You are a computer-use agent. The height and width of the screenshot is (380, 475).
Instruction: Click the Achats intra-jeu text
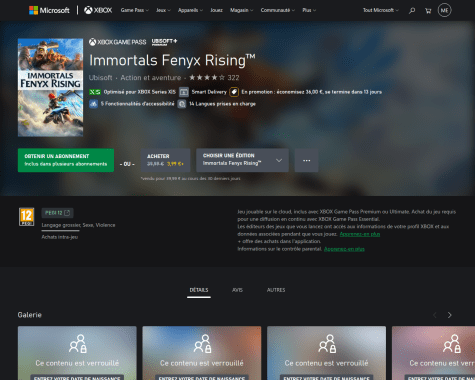(x=60, y=237)
